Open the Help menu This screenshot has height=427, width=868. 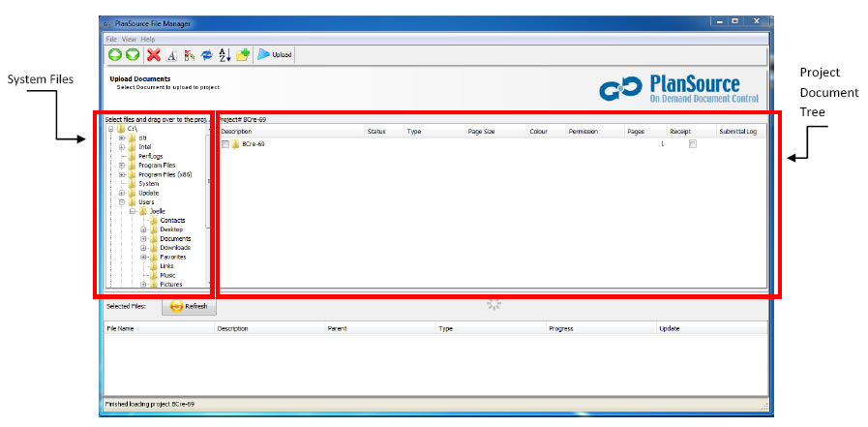pyautogui.click(x=148, y=40)
